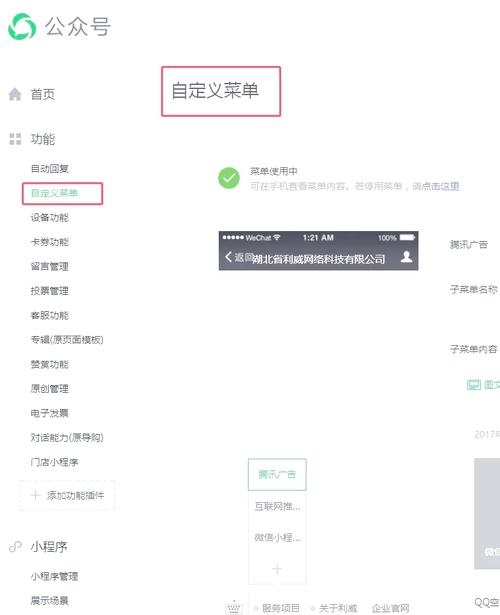Click the link icon beside 小程序
This screenshot has height=615, width=500.
[15, 546]
